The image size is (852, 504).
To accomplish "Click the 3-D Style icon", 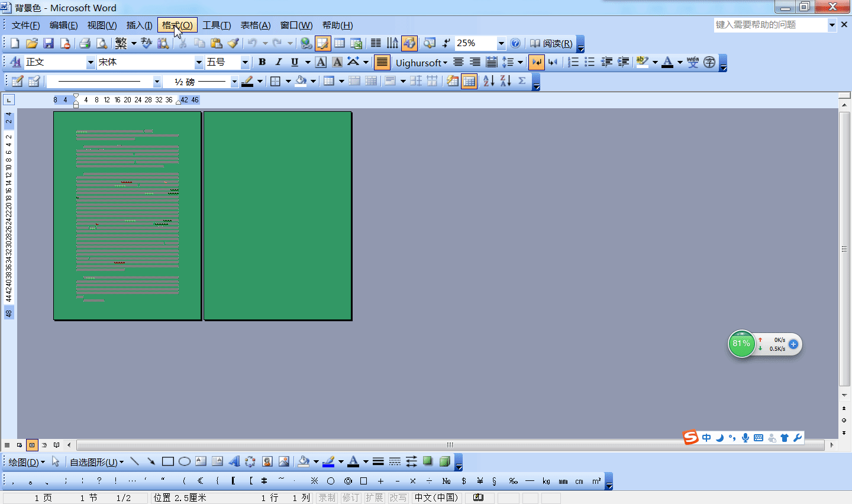I will 444,461.
